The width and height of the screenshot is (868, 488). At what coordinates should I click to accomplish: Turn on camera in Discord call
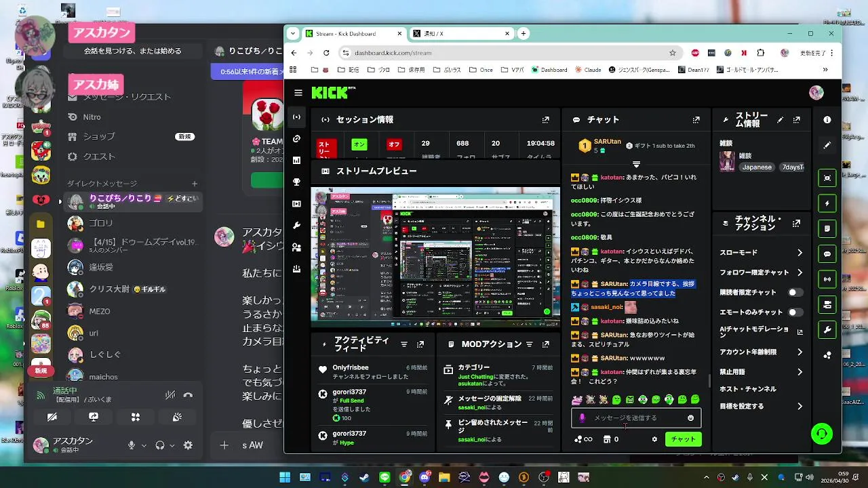point(52,417)
